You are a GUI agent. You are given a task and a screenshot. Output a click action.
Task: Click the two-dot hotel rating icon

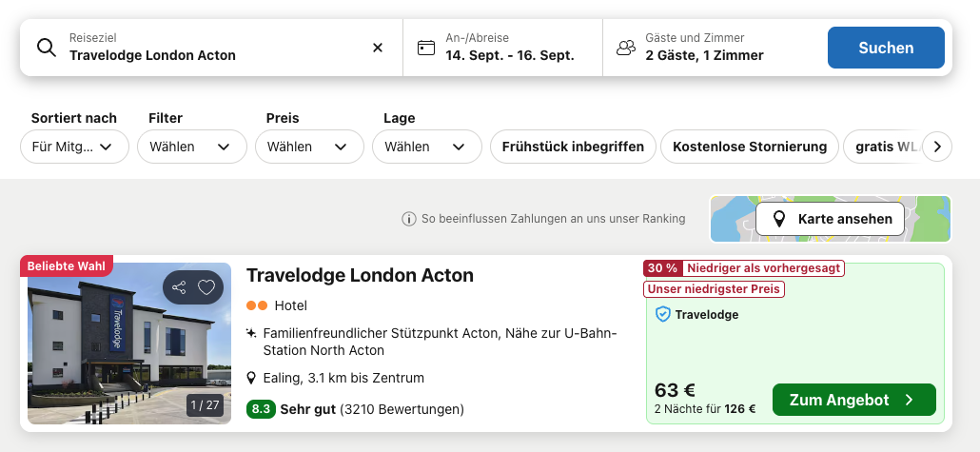coord(256,305)
